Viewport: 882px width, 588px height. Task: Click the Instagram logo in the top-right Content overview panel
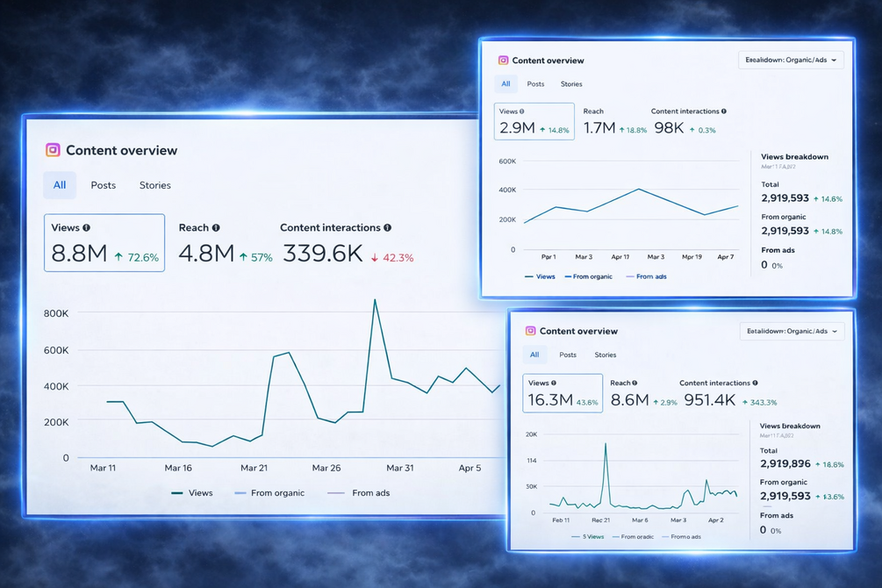[504, 61]
